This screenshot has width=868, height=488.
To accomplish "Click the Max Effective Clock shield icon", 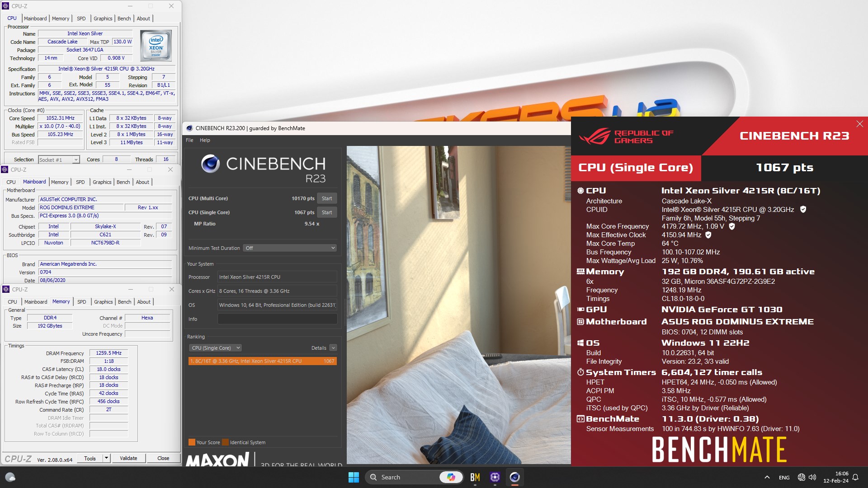I will [x=708, y=235].
